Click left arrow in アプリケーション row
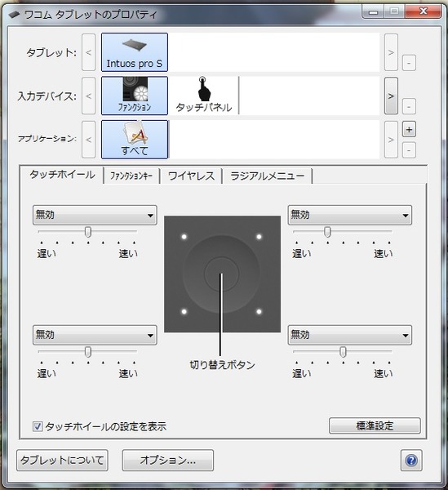The height and width of the screenshot is (490, 448). coord(89,140)
